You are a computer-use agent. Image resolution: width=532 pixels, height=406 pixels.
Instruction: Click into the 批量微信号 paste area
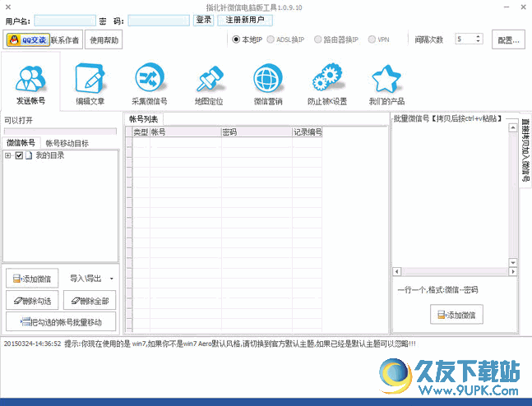click(x=451, y=195)
